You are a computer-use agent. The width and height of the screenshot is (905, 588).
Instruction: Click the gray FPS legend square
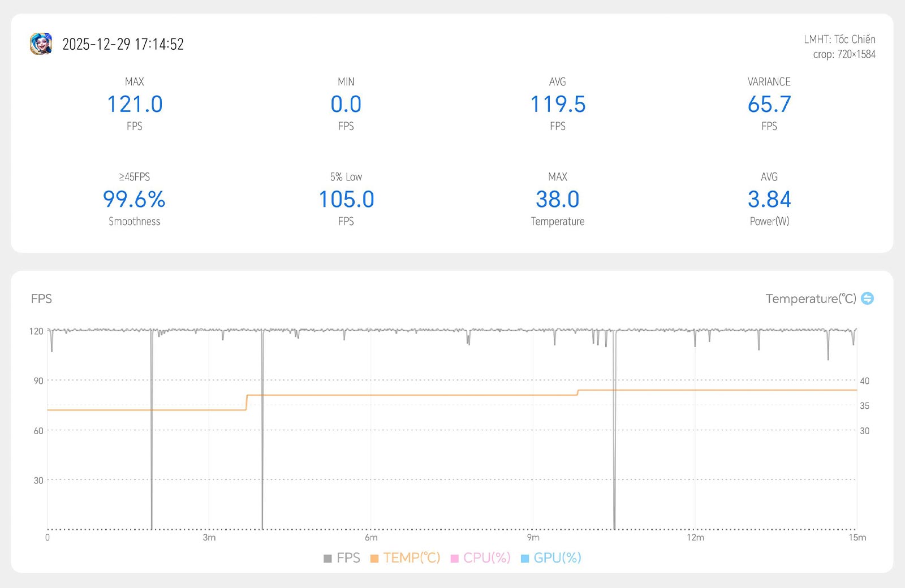(x=327, y=559)
